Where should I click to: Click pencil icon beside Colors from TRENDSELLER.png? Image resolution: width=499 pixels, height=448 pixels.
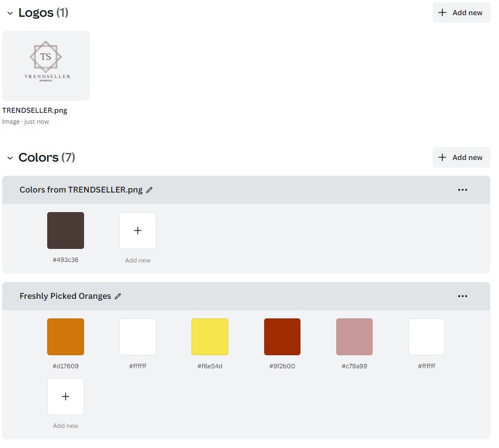(150, 190)
